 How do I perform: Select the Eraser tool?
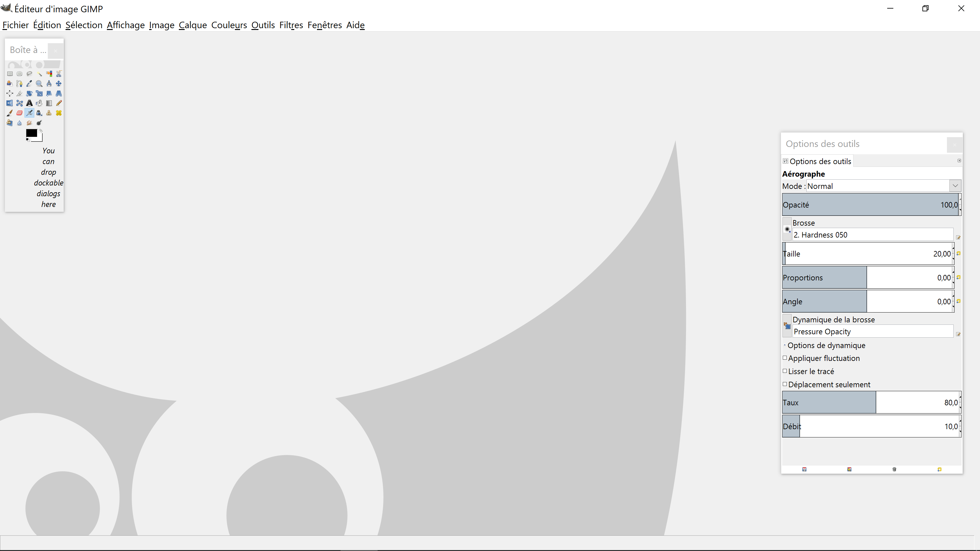coord(19,113)
